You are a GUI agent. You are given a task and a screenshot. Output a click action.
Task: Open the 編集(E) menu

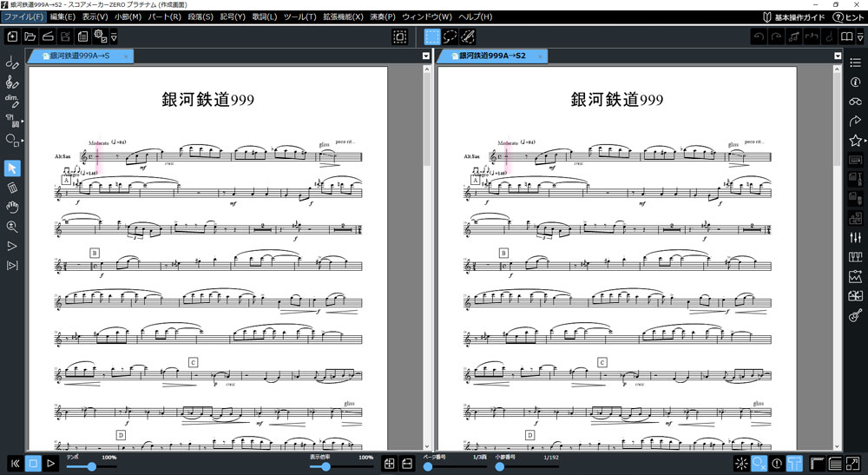pyautogui.click(x=62, y=16)
